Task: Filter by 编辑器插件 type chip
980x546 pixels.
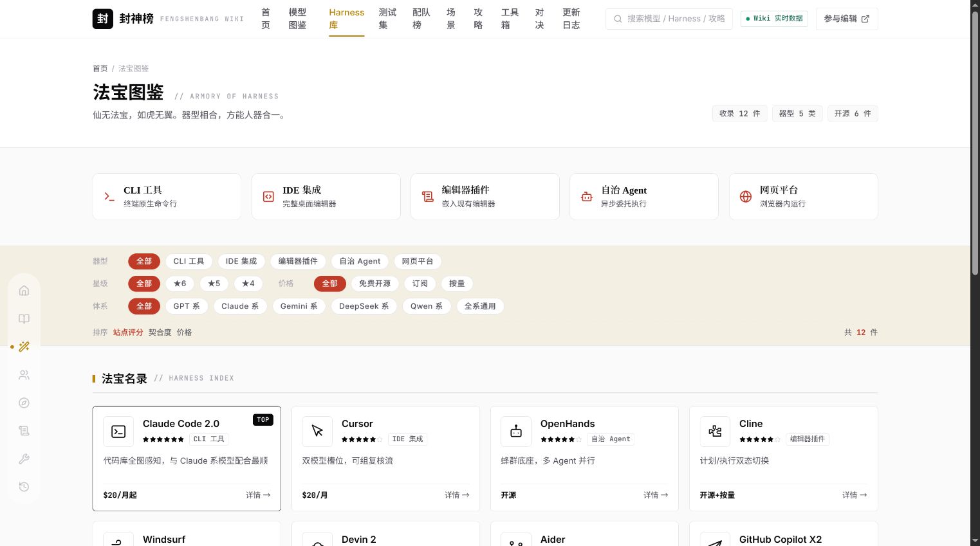Action: click(298, 261)
